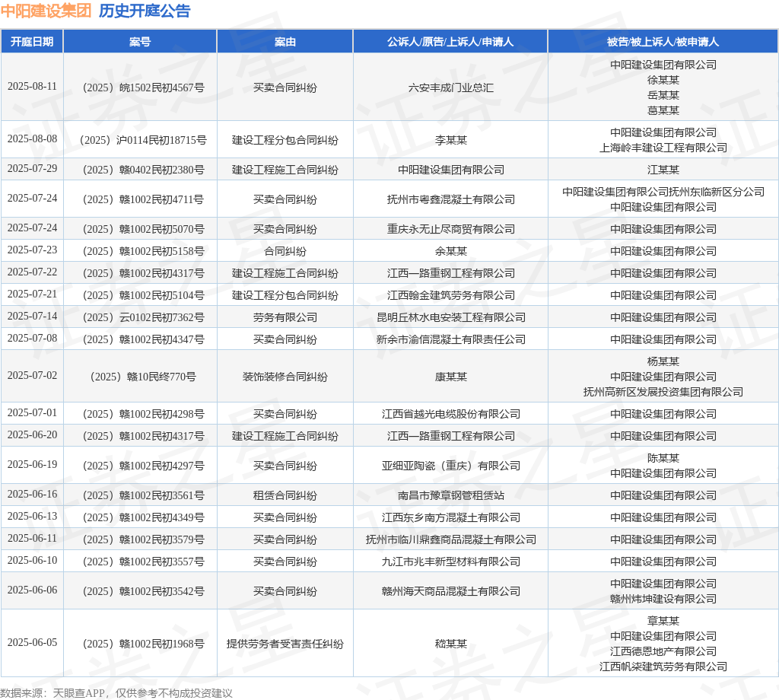779x700 pixels.
Task: Click the 历史开庭公告 heading
Action: (145, 11)
